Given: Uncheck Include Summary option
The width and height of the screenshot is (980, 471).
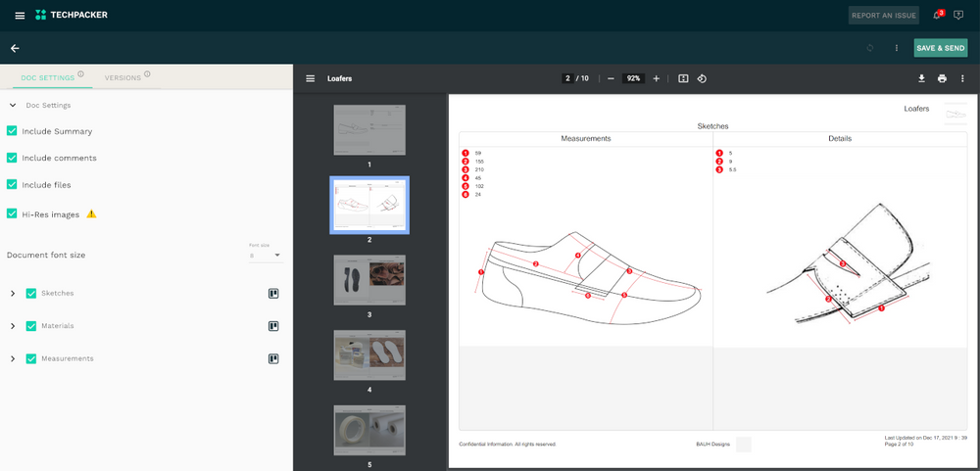Looking at the screenshot, I should point(12,131).
